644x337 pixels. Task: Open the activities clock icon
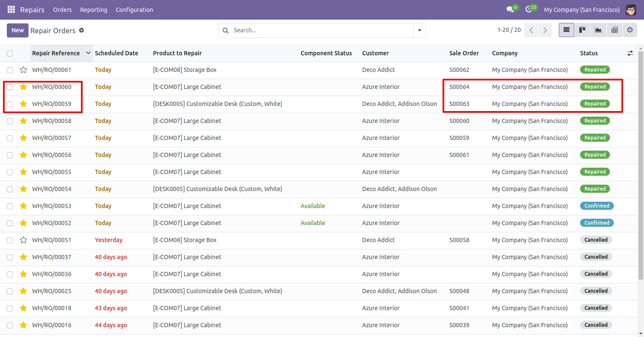tap(529, 9)
